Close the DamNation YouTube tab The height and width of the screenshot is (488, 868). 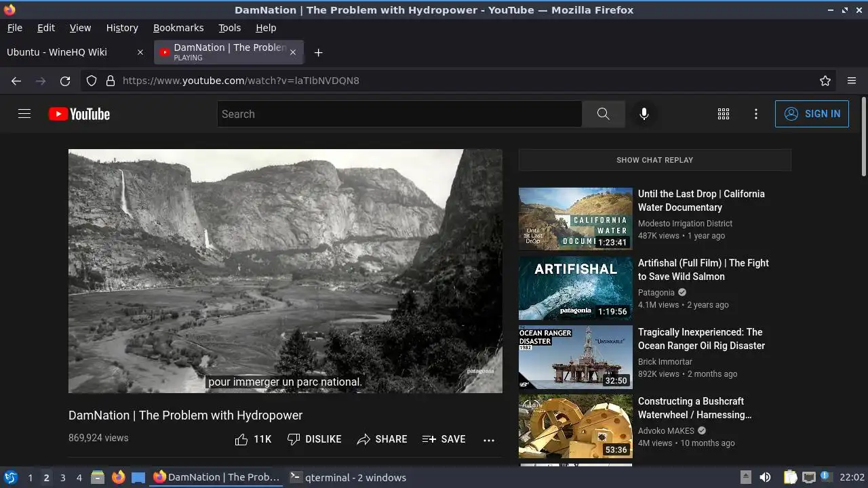[293, 52]
